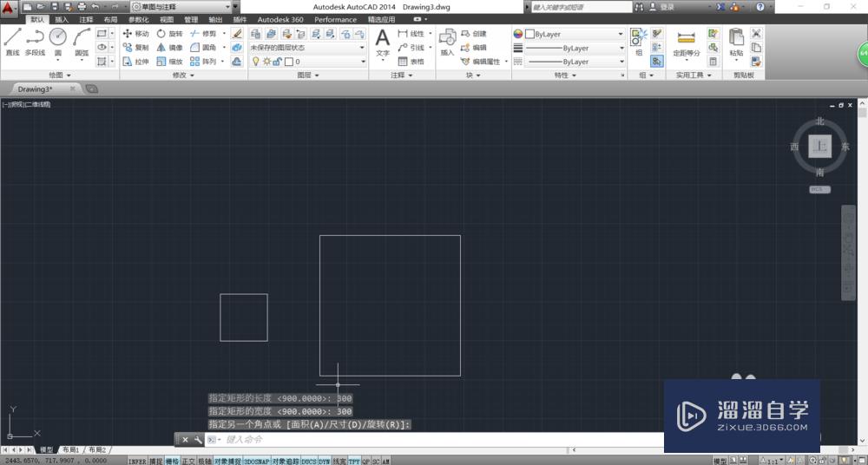This screenshot has height=465, width=868.
Task: Click the 缩放 (Scale) tool
Action: point(169,62)
